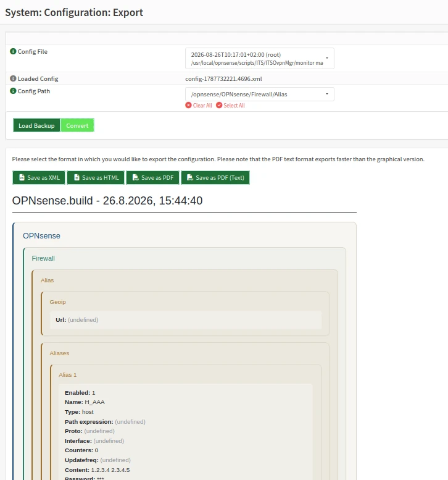Viewport: 448px width, 480px height.
Task: Click the Name: H_AAA row
Action: pyautogui.click(x=85, y=402)
